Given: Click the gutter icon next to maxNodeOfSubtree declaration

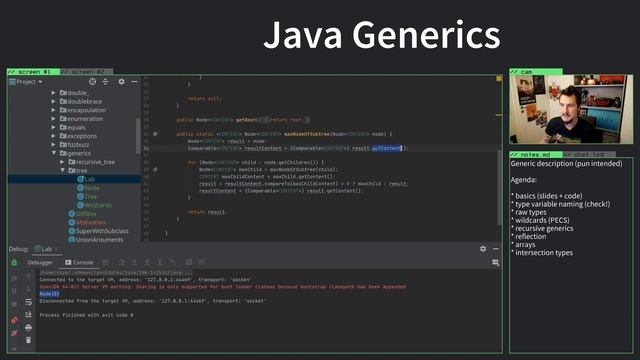Looking at the screenshot, I should [155, 134].
